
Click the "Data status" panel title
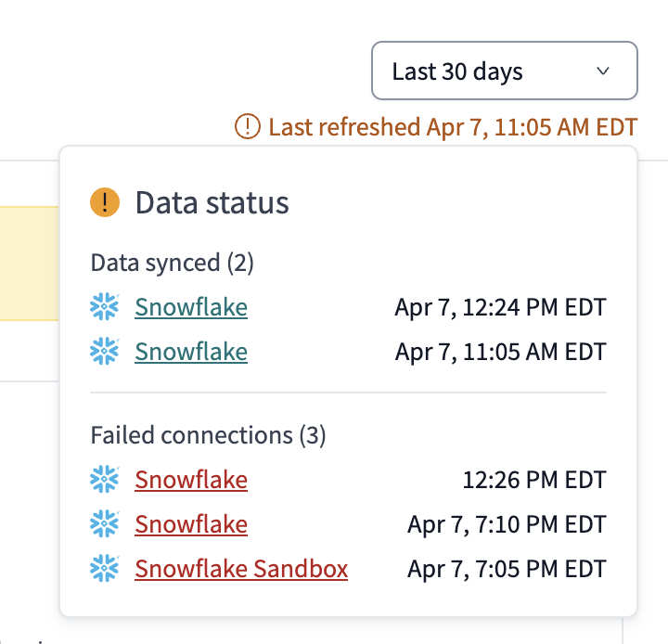pyautogui.click(x=212, y=202)
